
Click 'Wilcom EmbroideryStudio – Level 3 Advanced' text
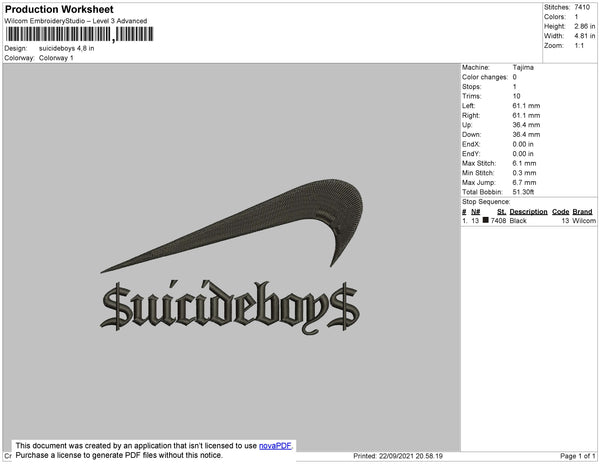pos(76,21)
